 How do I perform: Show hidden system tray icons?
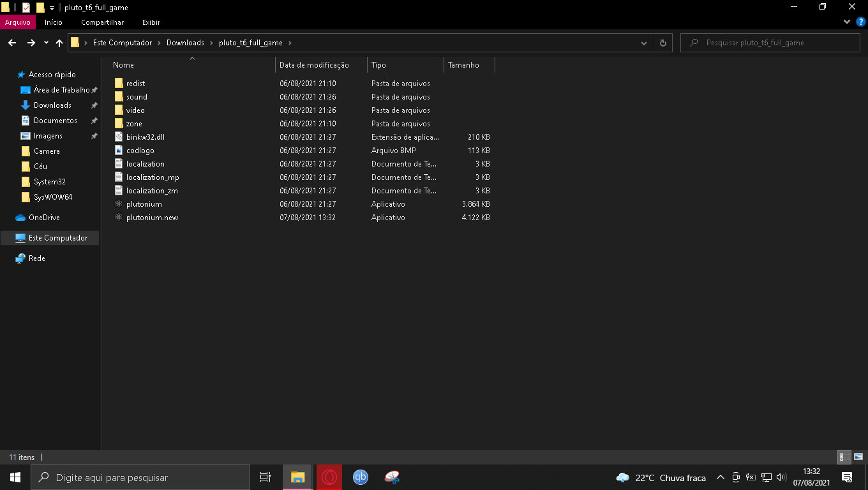point(721,477)
